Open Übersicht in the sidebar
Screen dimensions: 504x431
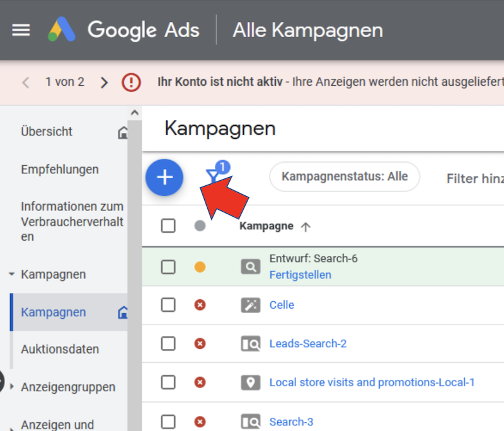coord(47,132)
